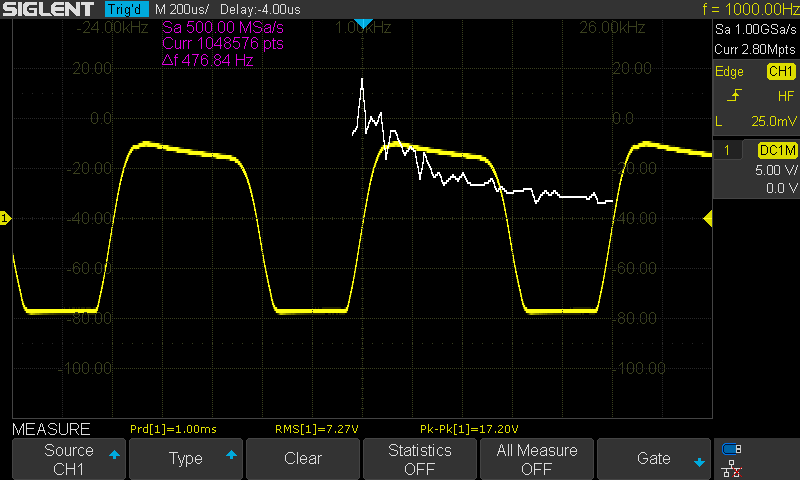The height and width of the screenshot is (480, 800).
Task: Toggle the DC1M coupling badge
Action: [776, 150]
